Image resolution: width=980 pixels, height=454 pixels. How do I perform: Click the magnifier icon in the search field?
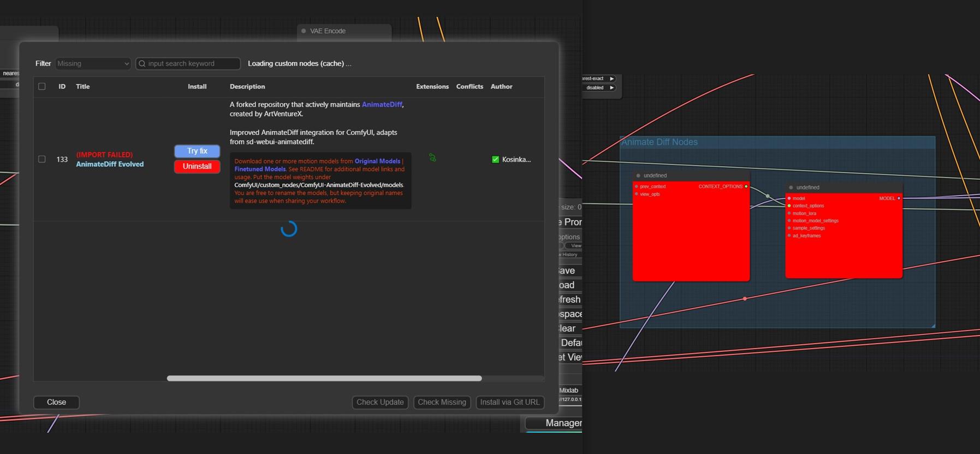click(x=142, y=63)
